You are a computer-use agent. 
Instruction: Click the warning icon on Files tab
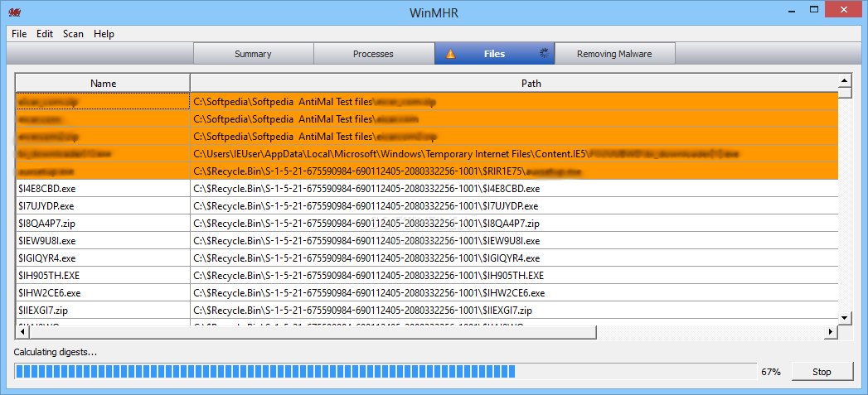tap(451, 54)
